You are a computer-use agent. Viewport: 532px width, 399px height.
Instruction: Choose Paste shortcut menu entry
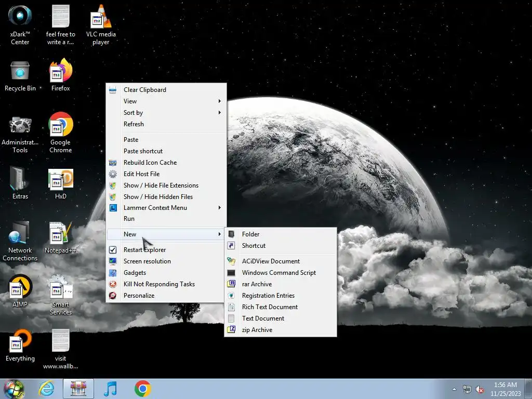(166, 151)
